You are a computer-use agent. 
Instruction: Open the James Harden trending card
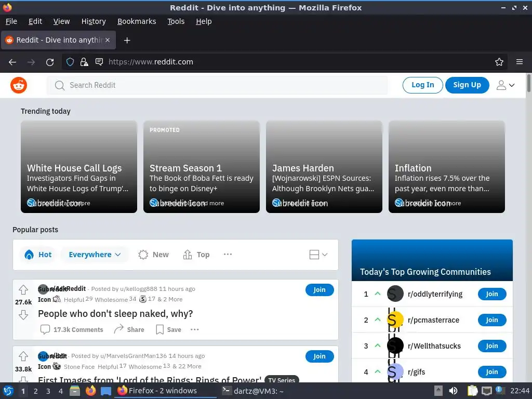[x=324, y=167]
